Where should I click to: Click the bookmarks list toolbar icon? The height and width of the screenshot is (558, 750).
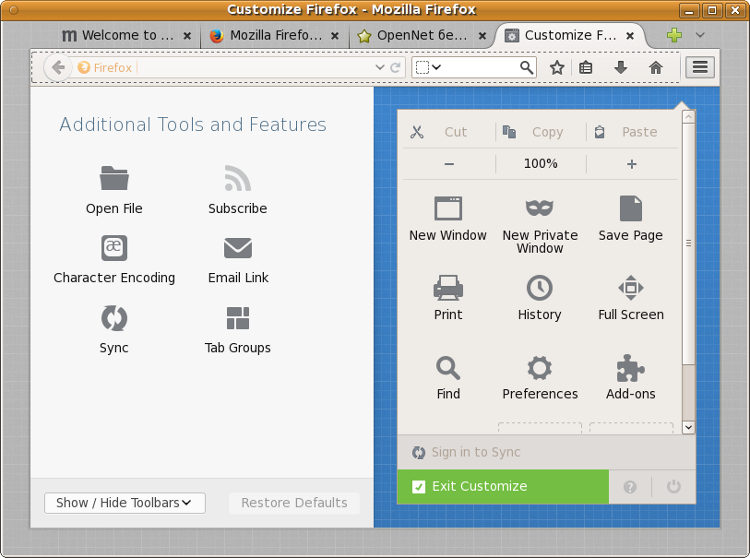coord(585,67)
